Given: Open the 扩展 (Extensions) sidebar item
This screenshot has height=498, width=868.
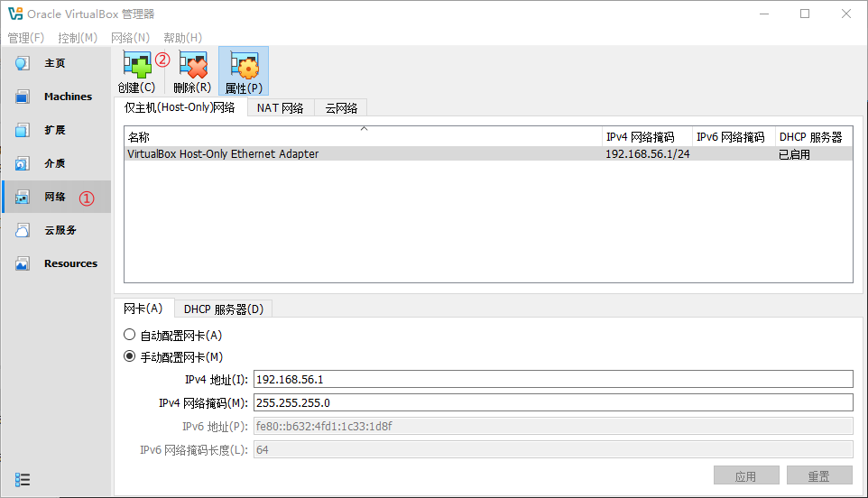Looking at the screenshot, I should (56, 130).
